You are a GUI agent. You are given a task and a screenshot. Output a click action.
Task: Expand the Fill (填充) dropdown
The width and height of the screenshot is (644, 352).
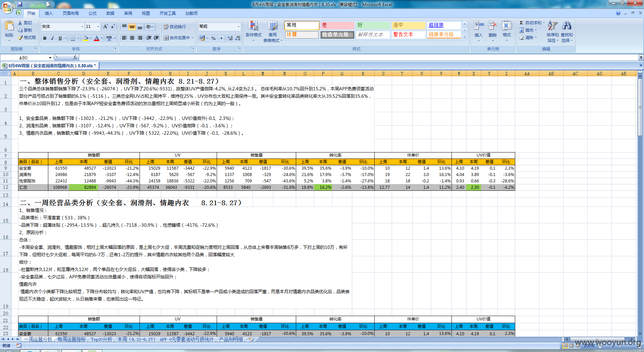coord(536,30)
